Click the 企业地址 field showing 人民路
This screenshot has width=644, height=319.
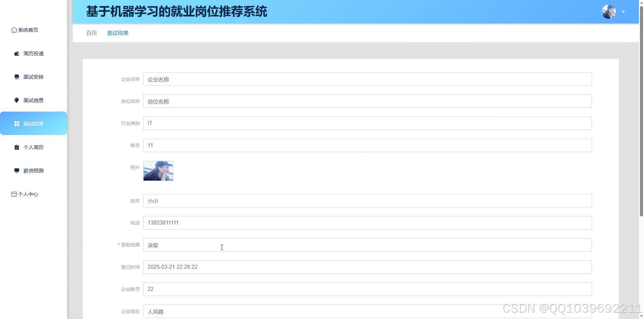pyautogui.click(x=367, y=311)
